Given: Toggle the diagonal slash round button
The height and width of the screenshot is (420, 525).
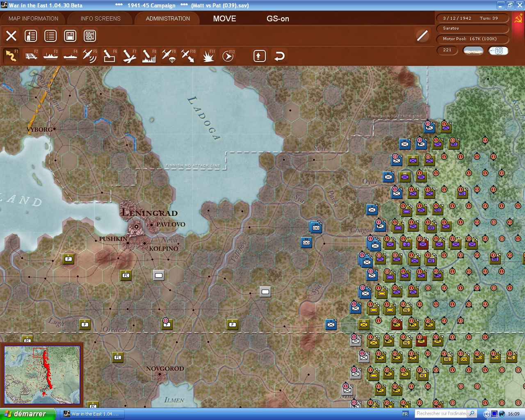Looking at the screenshot, I should [x=422, y=36].
